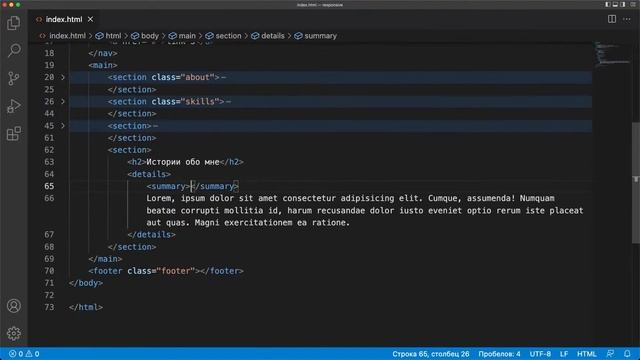Click the closing nav tag on line 18
The width and height of the screenshot is (640, 360).
[103, 53]
